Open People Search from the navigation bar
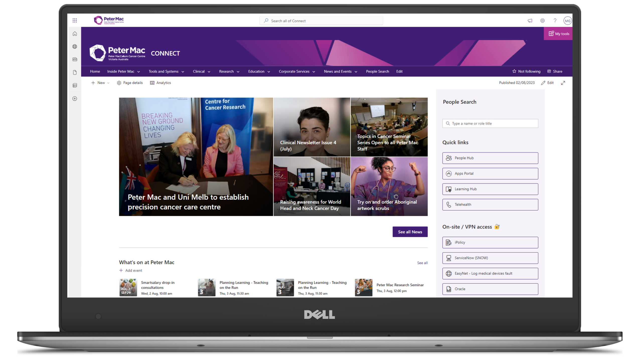The width and height of the screenshot is (642, 364). tap(377, 71)
